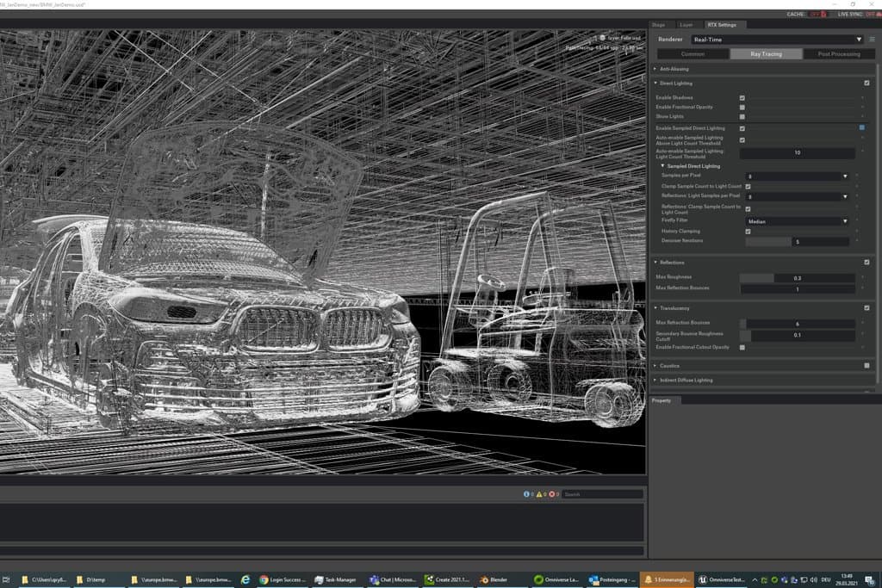The width and height of the screenshot is (882, 588).
Task: Click the info message count icon in console
Action: pos(526,494)
